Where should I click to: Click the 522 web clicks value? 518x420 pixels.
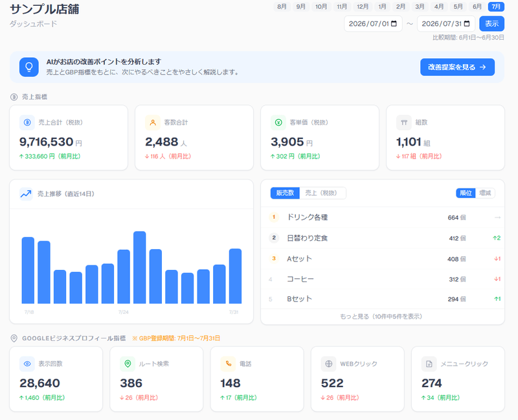pyautogui.click(x=332, y=383)
